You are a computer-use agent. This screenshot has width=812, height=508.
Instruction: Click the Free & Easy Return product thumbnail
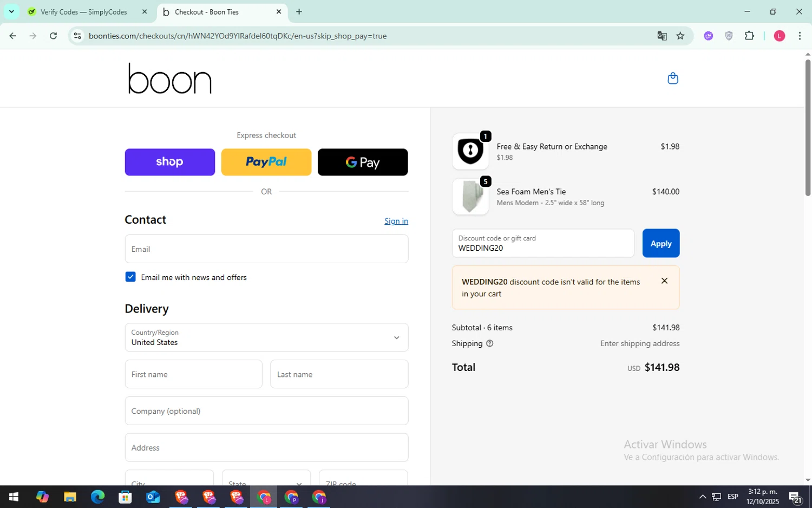(x=470, y=152)
